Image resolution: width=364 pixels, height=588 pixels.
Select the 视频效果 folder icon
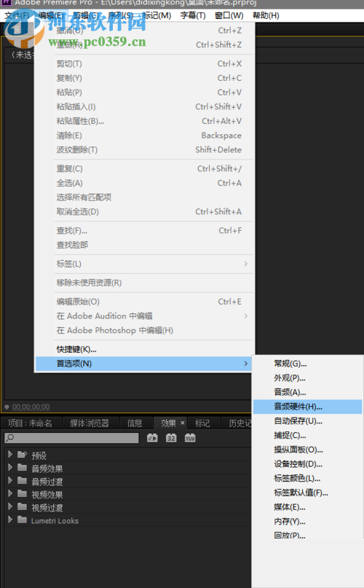22,493
